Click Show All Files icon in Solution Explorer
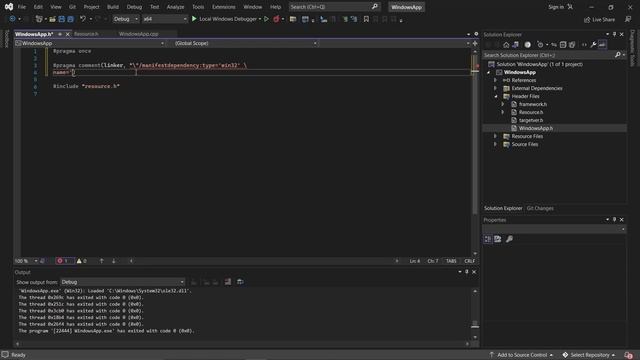The width and height of the screenshot is (640, 360). 572,45
